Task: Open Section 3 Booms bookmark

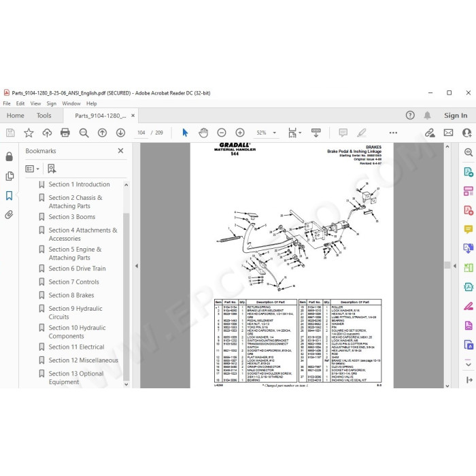Action: click(72, 217)
